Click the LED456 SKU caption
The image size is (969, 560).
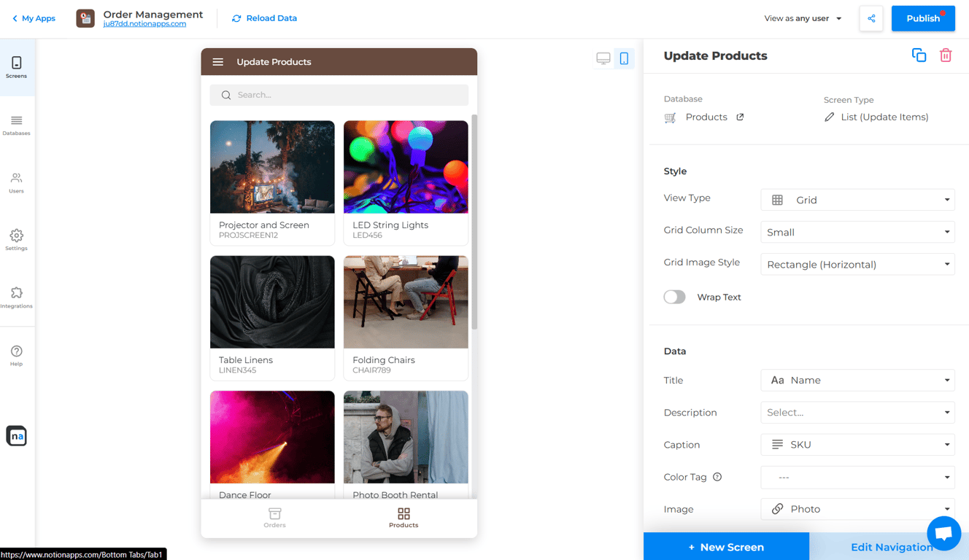367,236
